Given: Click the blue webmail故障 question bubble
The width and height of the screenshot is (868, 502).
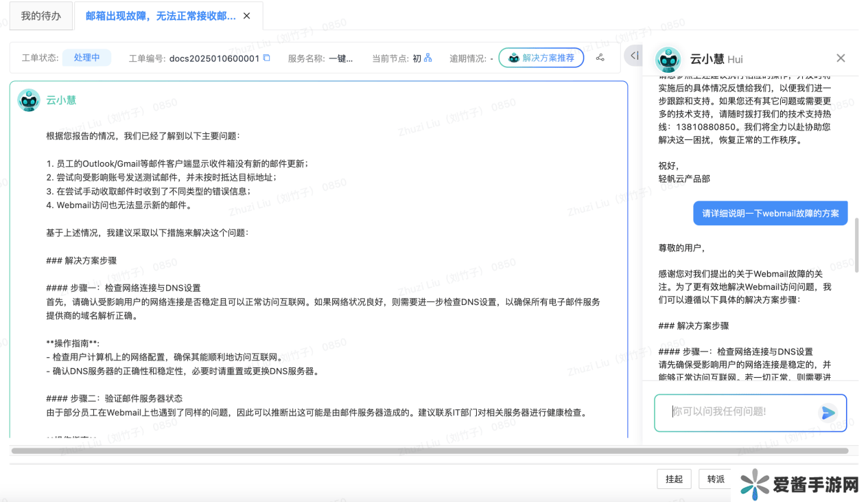Looking at the screenshot, I should click(x=770, y=214).
